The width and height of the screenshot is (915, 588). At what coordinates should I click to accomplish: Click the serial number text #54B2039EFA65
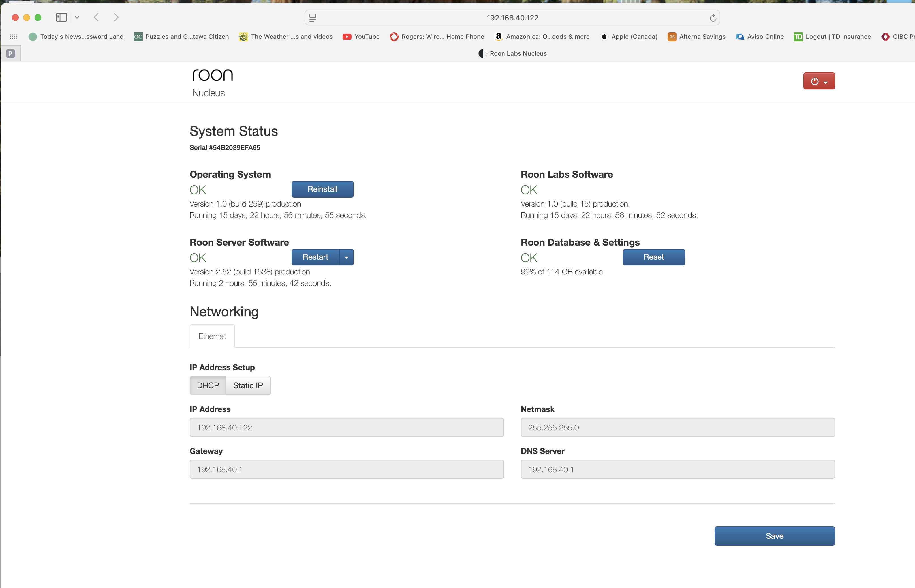click(x=234, y=148)
